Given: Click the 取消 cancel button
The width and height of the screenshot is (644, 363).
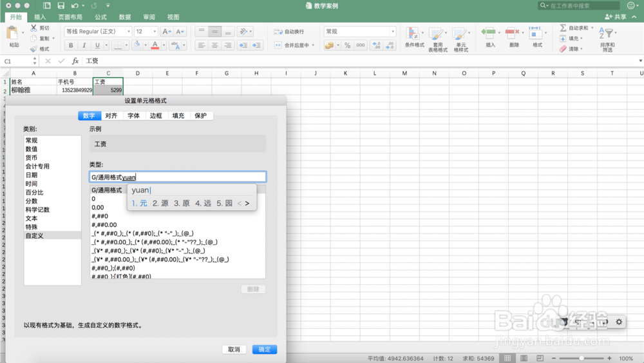Looking at the screenshot, I should [234, 349].
